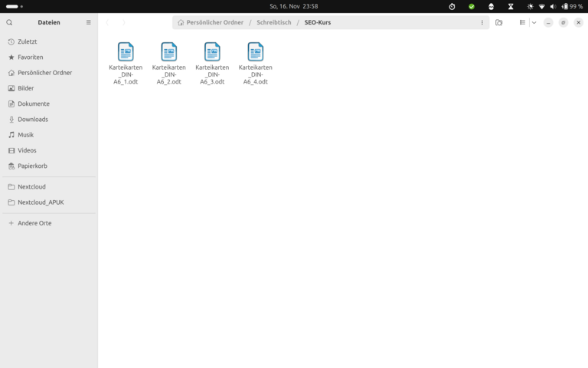Open the folder options three-dot menu
Viewport: 588px width, 368px height.
[482, 23]
